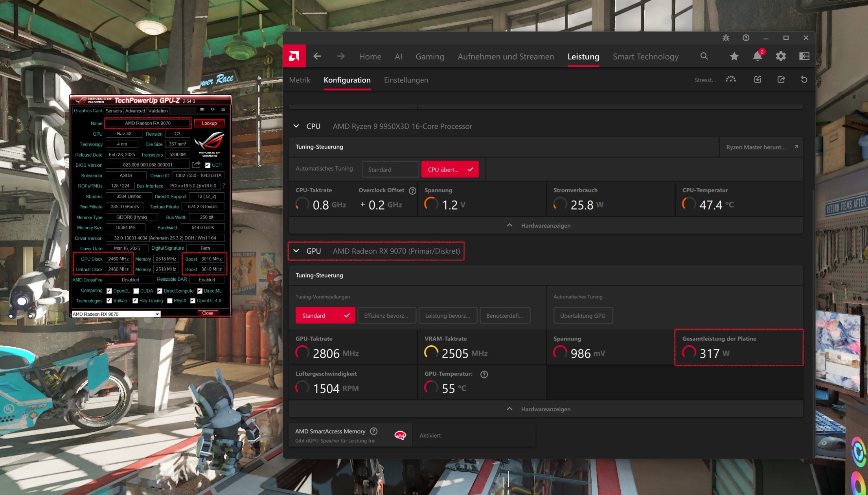
Task: Open the stress test gauge icon
Action: [730, 79]
